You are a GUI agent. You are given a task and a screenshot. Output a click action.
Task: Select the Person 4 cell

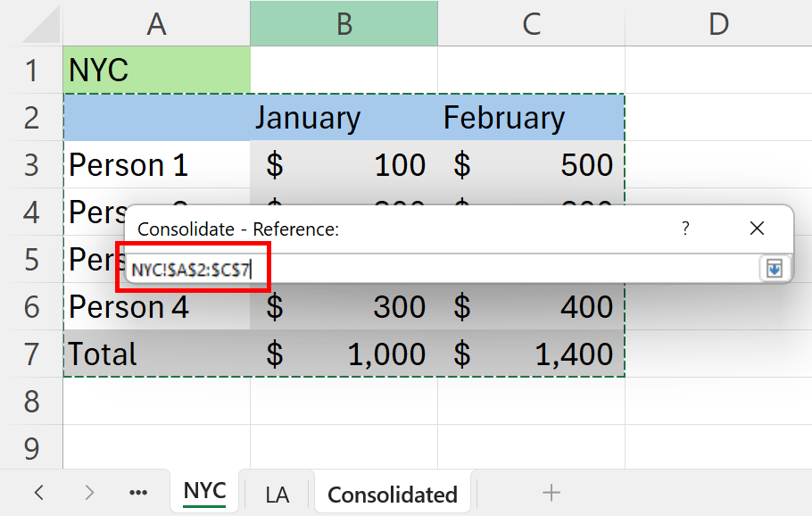157,307
